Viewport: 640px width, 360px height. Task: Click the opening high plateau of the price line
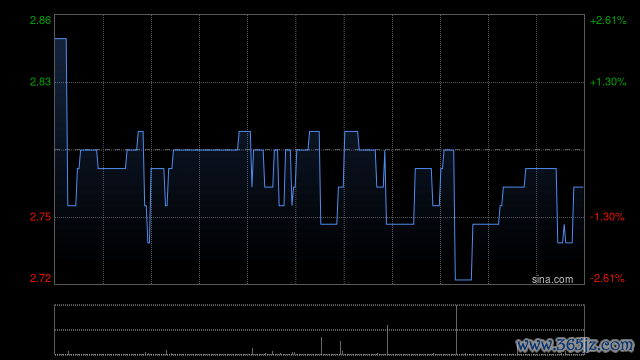60,39
